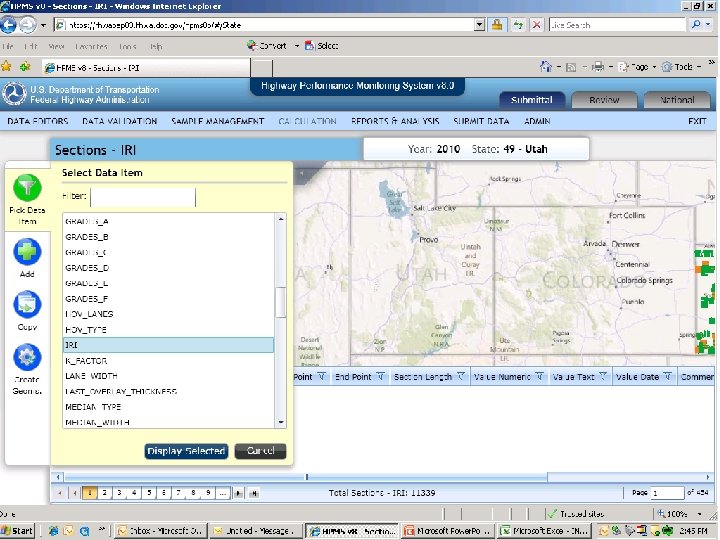Open the DATA EDITORS menu
This screenshot has height=540, width=720.
point(38,121)
